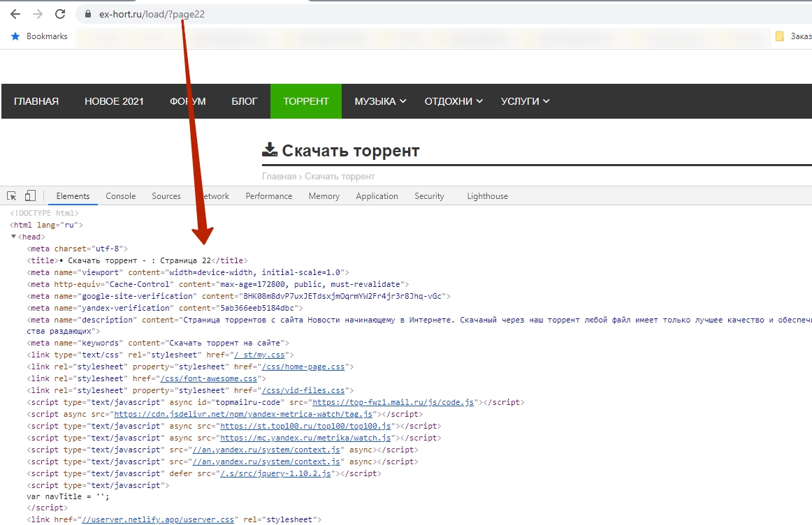812x525 pixels.
Task: Click the padlock site security icon
Action: click(x=87, y=14)
